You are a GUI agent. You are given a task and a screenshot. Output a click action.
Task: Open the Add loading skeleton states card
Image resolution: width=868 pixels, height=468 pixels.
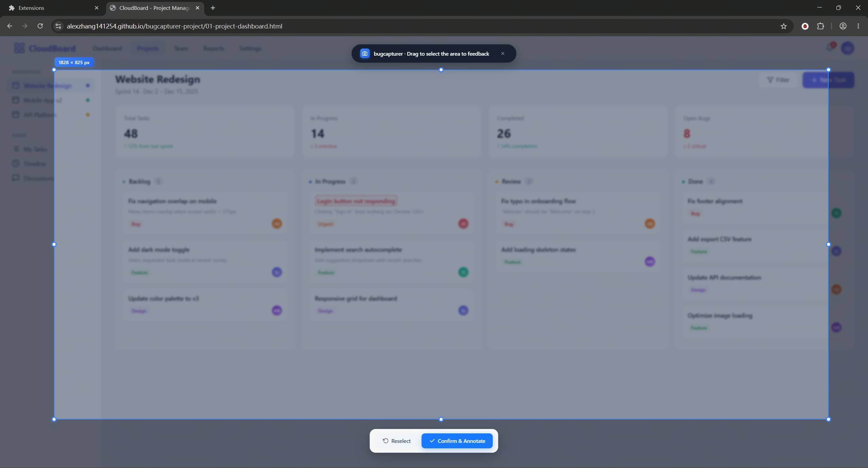point(578,256)
